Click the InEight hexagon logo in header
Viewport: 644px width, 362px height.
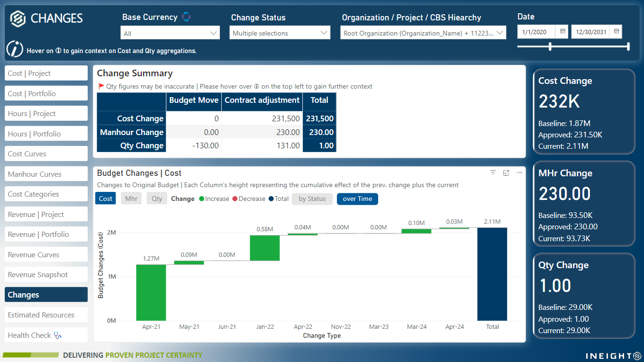coord(18,18)
